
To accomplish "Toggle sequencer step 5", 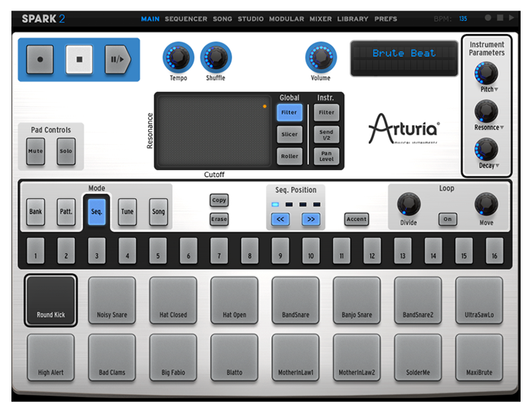I will click(158, 251).
